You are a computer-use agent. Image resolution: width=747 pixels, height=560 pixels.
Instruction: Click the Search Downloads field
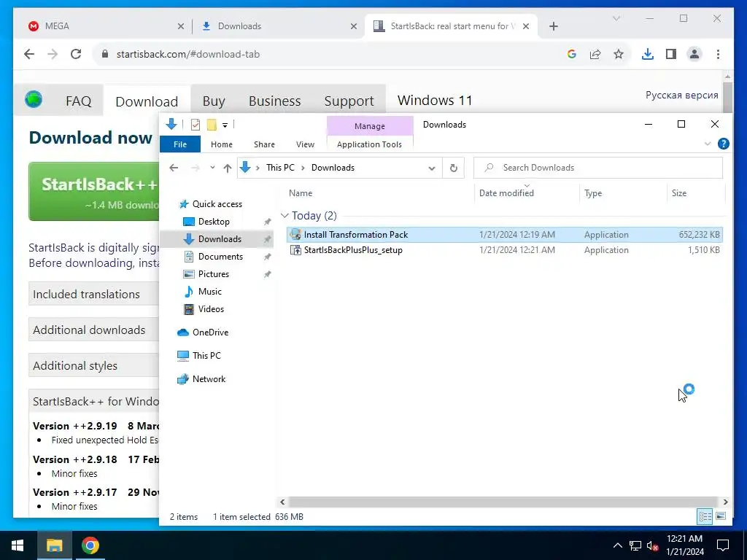tap(598, 168)
